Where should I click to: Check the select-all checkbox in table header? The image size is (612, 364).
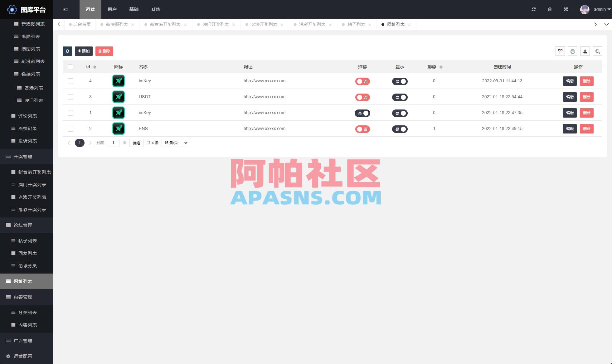70,67
